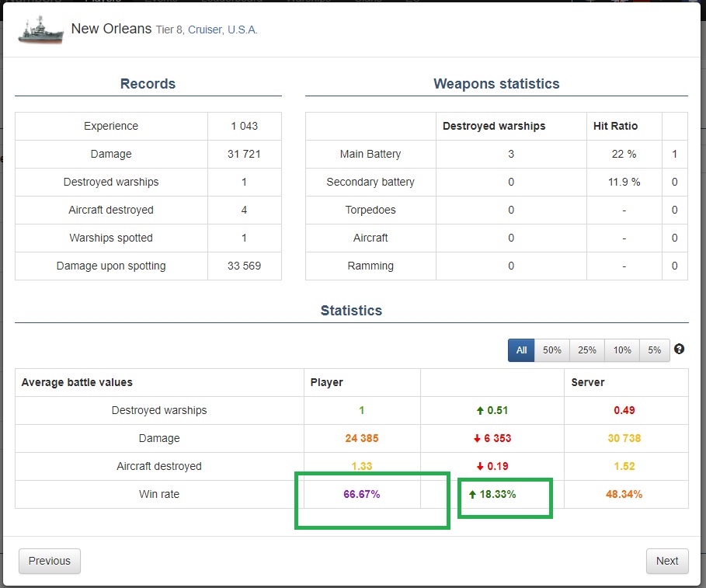Click player aircraft destroyed 1.33
The height and width of the screenshot is (588, 706).
pyautogui.click(x=362, y=466)
